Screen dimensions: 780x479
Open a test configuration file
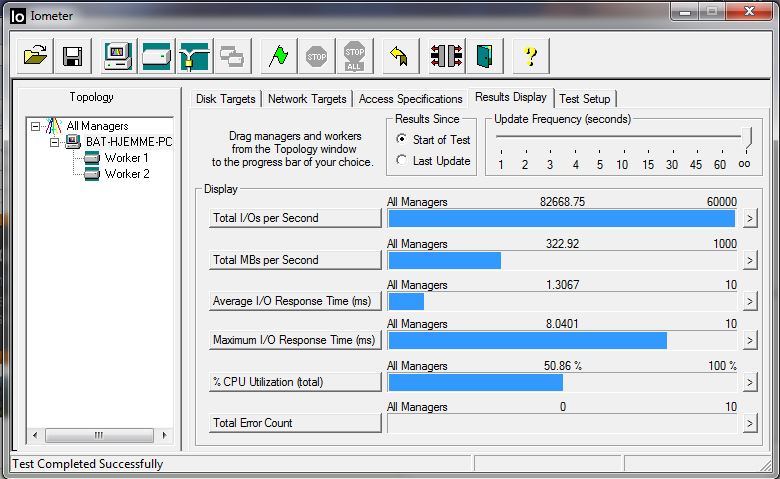click(35, 56)
